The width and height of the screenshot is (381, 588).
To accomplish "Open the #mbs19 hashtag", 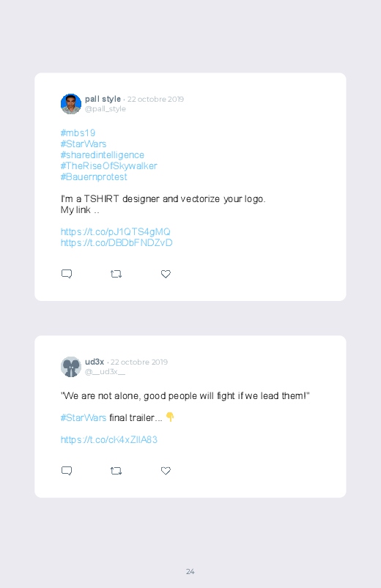I will (78, 133).
